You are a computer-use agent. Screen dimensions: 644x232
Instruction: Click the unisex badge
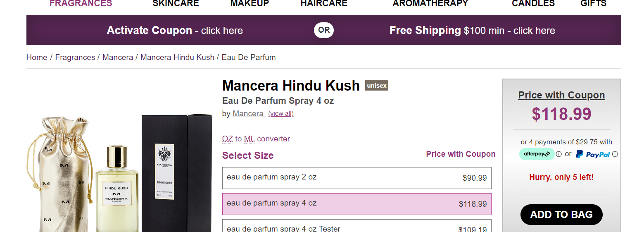376,86
